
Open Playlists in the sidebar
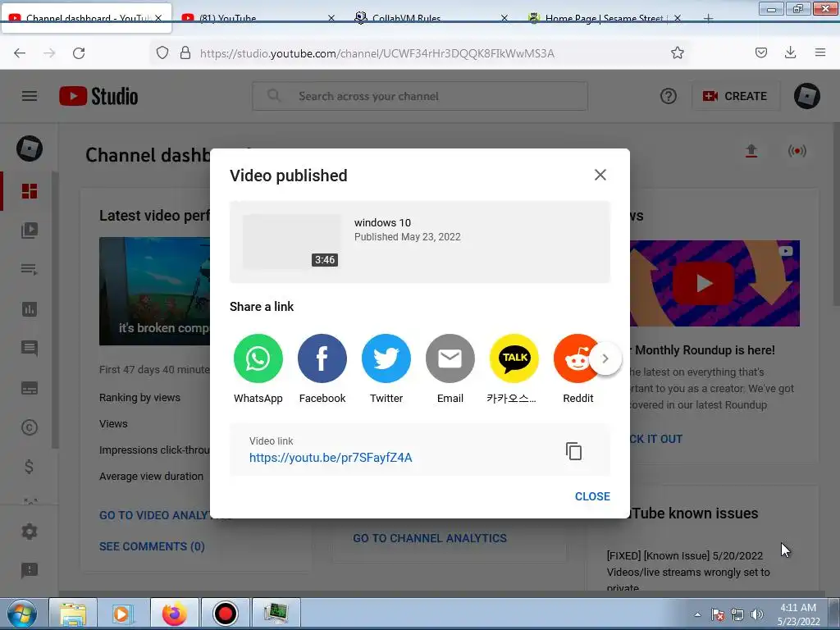pos(30,269)
